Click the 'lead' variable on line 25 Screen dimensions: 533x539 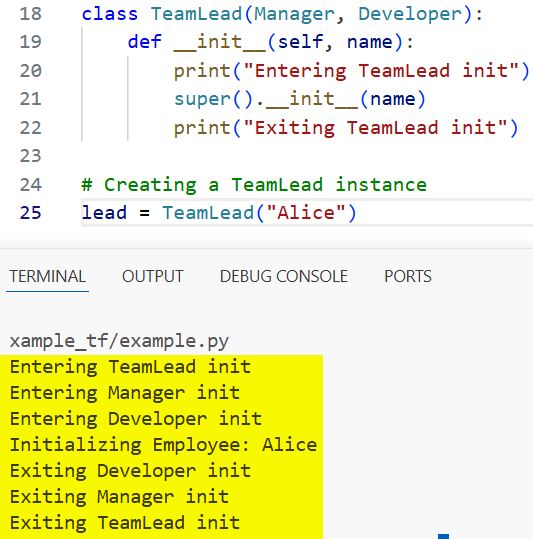pyautogui.click(x=104, y=213)
